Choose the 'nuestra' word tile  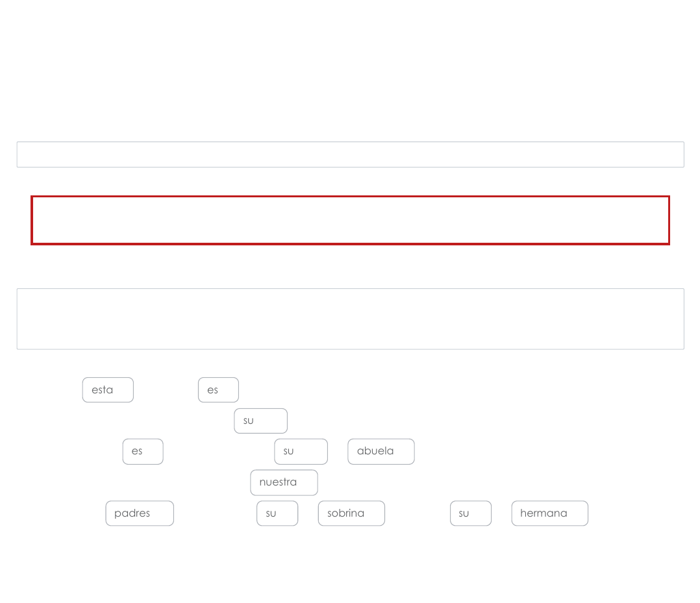(x=284, y=482)
